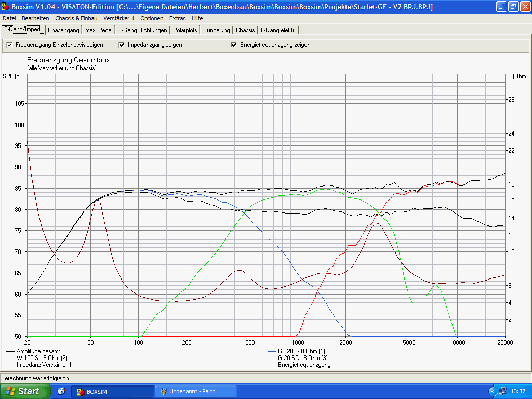Switch to the Unbenannt - Paint window
The width and height of the screenshot is (532, 399).
196,391
